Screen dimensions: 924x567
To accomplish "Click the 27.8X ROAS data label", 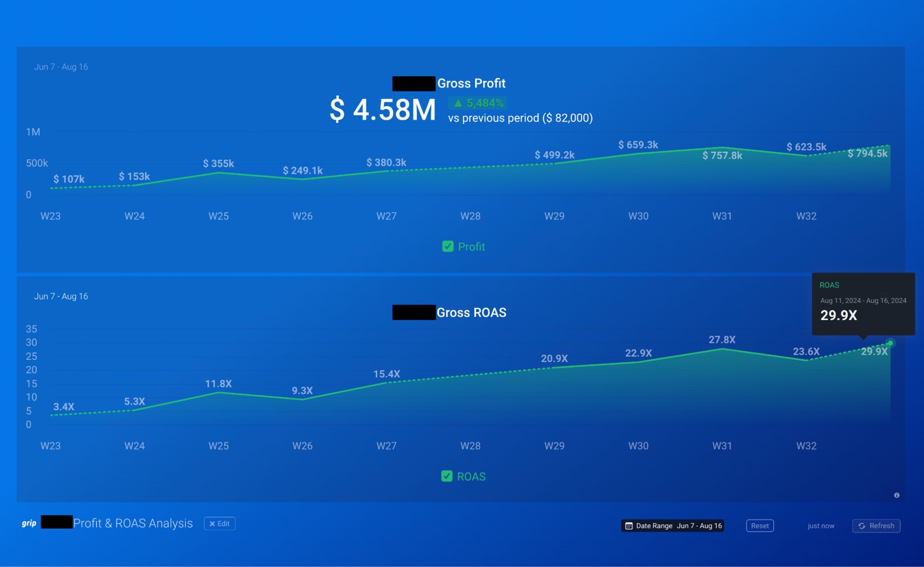I will pyautogui.click(x=722, y=339).
